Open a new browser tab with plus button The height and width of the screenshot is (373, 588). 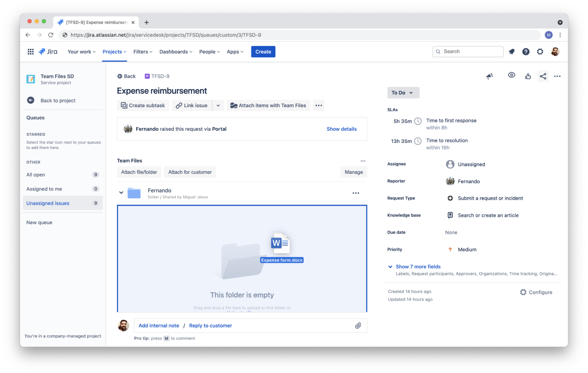pyautogui.click(x=147, y=23)
